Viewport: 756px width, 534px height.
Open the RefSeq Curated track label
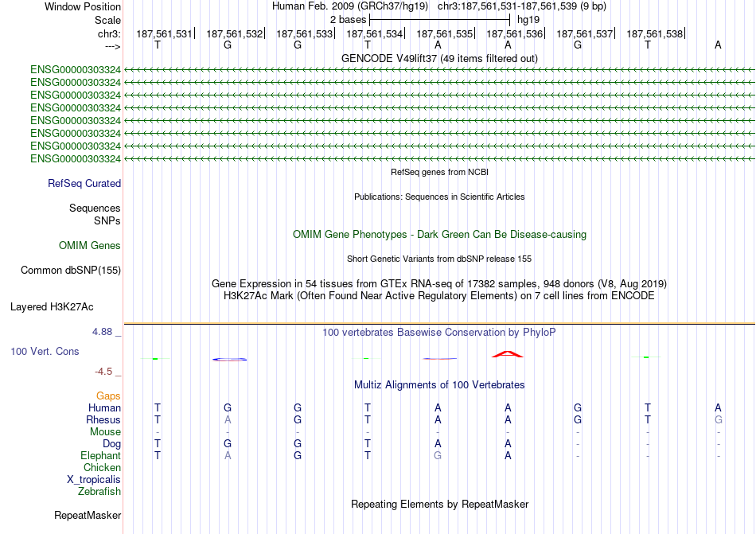(84, 184)
